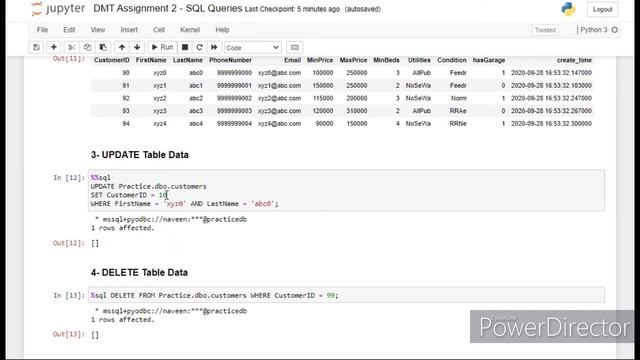Click the In [12] prompt label

tap(69, 178)
